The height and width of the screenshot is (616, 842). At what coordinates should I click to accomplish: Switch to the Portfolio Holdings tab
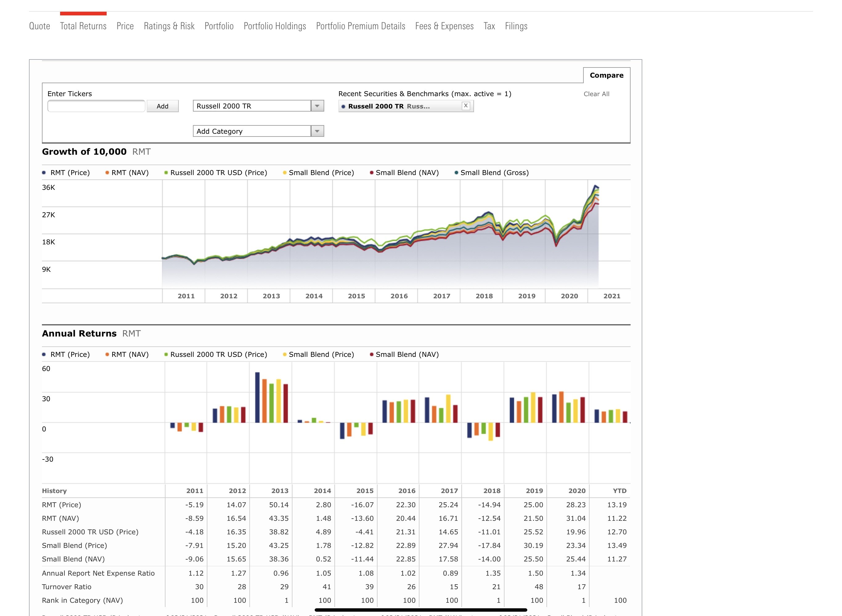point(275,26)
